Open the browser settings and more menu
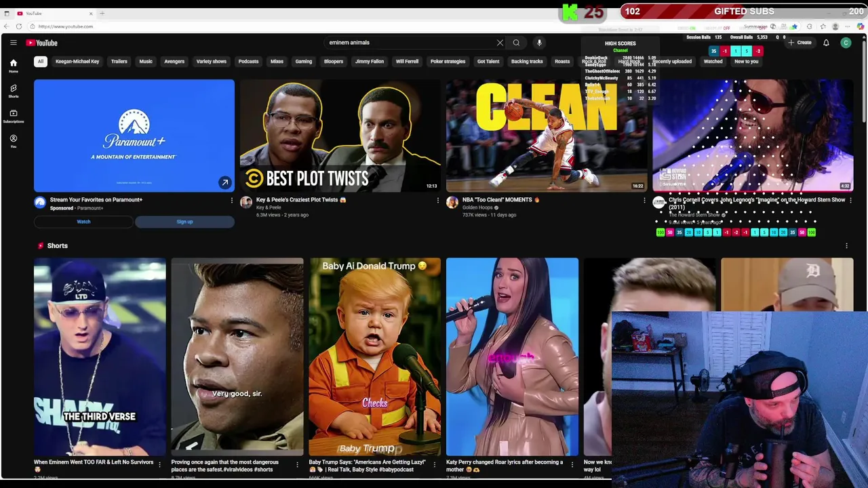Image resolution: width=868 pixels, height=488 pixels. [848, 26]
